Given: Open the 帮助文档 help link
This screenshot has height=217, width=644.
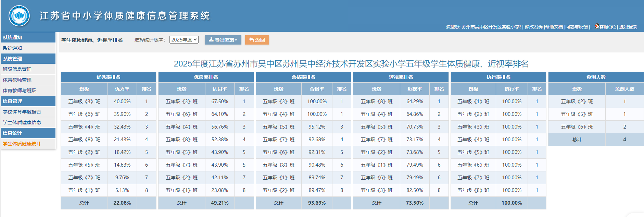Looking at the screenshot, I should [554, 27].
